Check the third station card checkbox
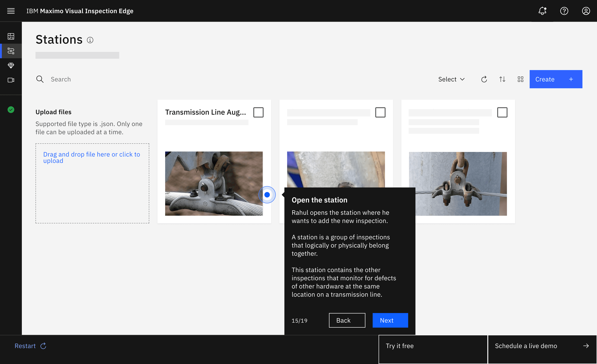 click(x=502, y=112)
